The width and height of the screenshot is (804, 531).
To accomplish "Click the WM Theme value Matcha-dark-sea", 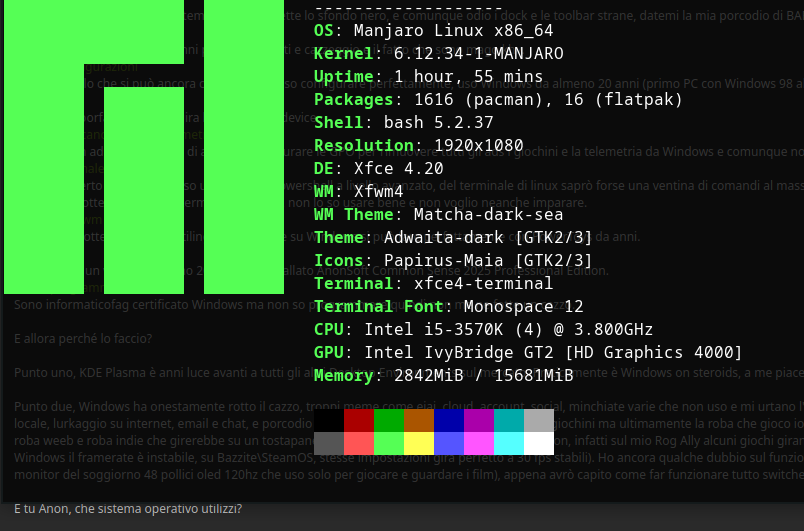I will (489, 214).
